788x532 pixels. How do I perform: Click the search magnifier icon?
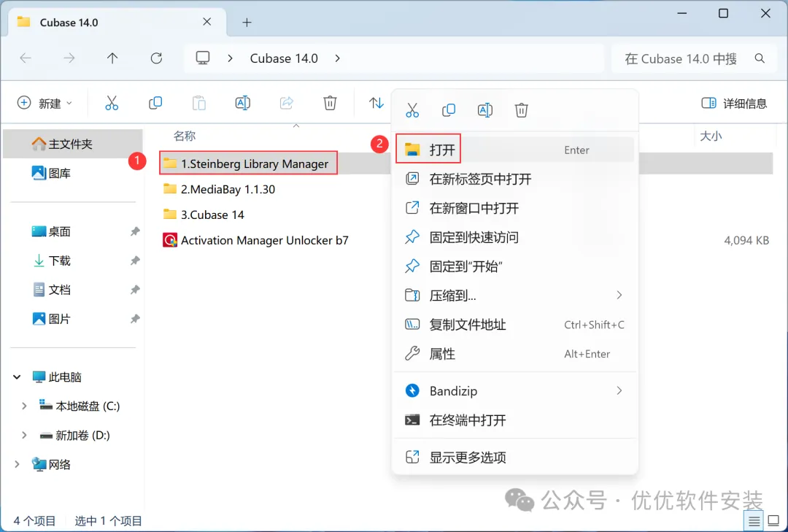(x=760, y=58)
